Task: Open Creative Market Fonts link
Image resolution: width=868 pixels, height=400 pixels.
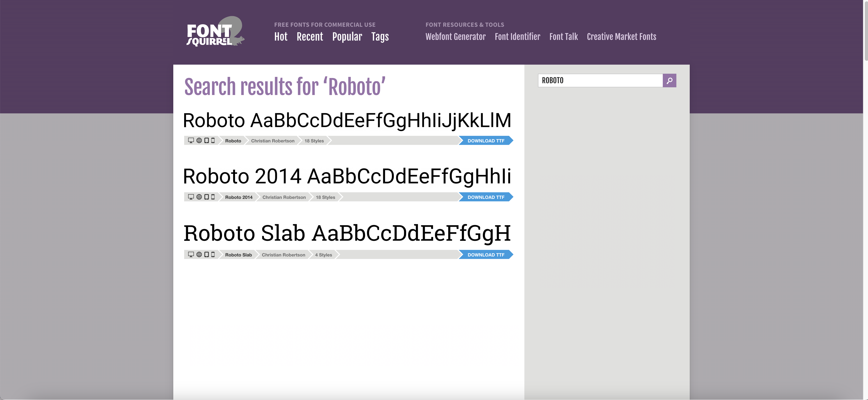Action: [x=621, y=37]
